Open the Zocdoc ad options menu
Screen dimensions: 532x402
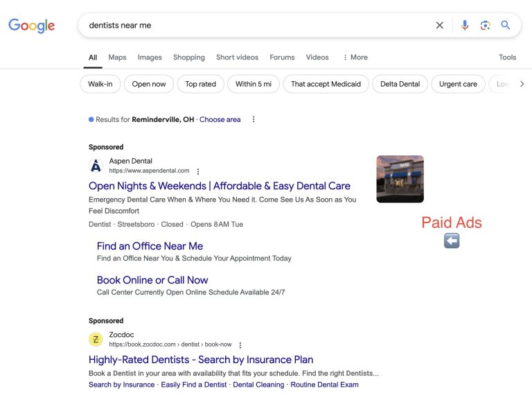coord(240,345)
